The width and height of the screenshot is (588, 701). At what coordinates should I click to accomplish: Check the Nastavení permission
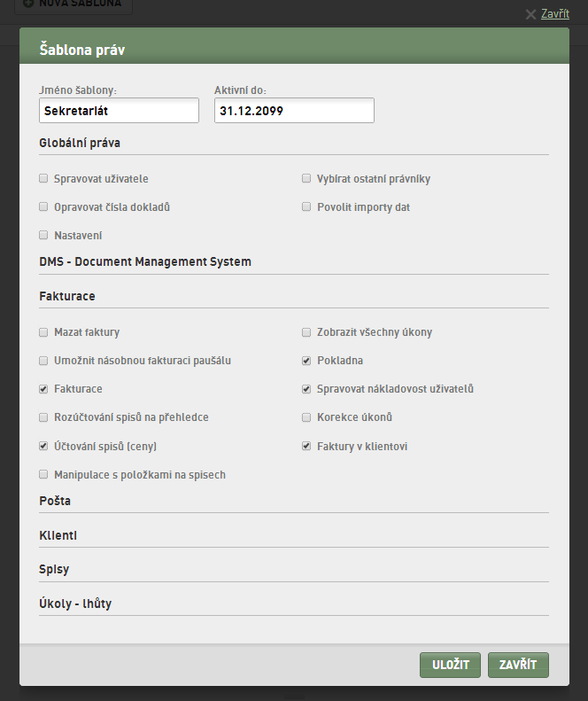(43, 235)
